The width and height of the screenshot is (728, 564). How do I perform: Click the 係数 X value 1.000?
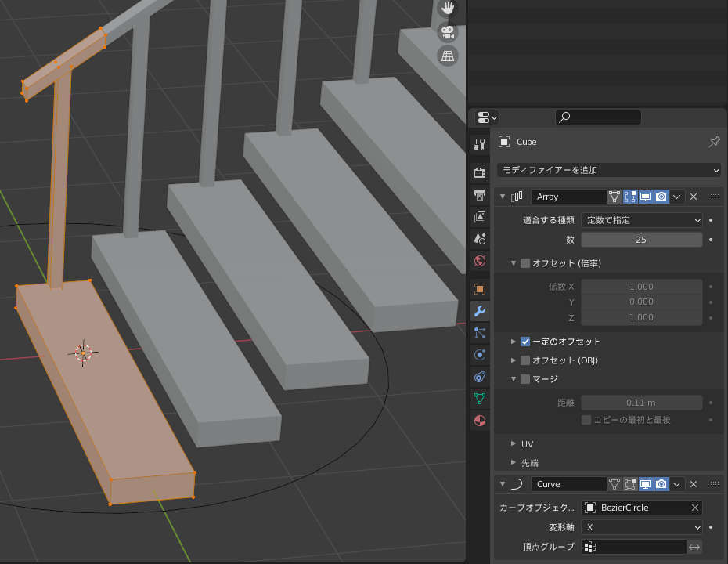tap(642, 287)
